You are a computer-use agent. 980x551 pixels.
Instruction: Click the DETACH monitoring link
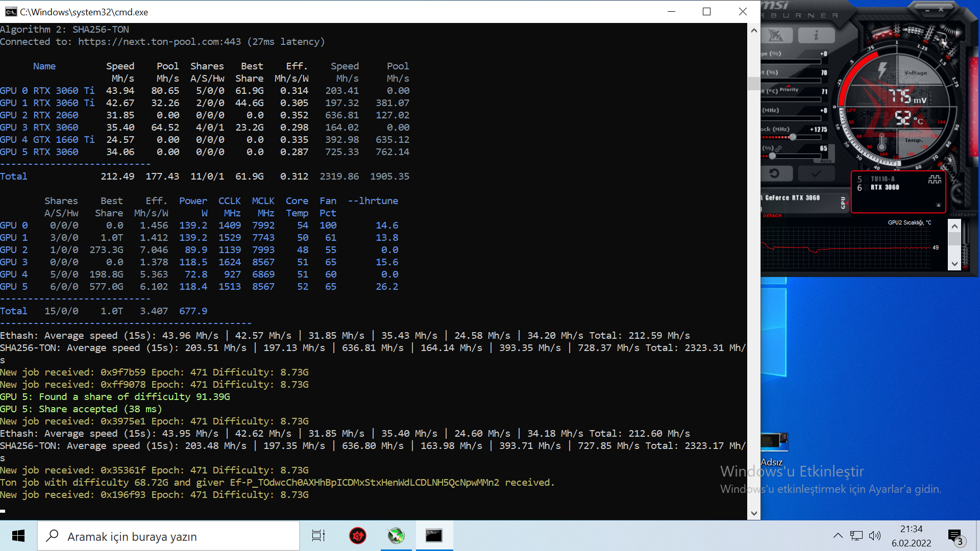[x=772, y=215]
